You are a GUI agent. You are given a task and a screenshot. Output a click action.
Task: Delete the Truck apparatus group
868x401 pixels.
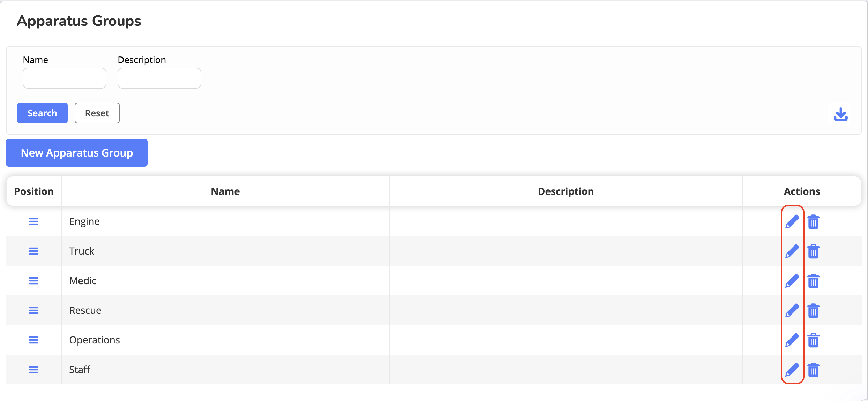pos(813,251)
